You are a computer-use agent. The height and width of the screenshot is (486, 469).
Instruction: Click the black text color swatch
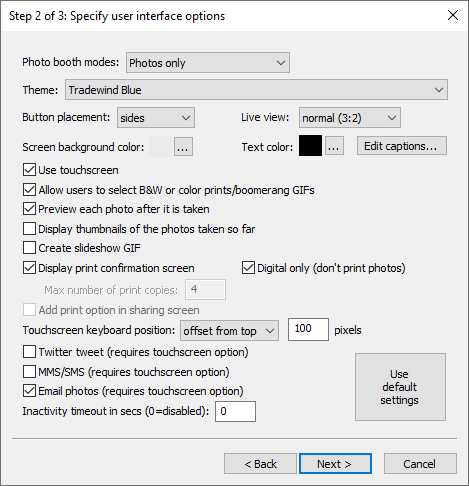(x=310, y=146)
